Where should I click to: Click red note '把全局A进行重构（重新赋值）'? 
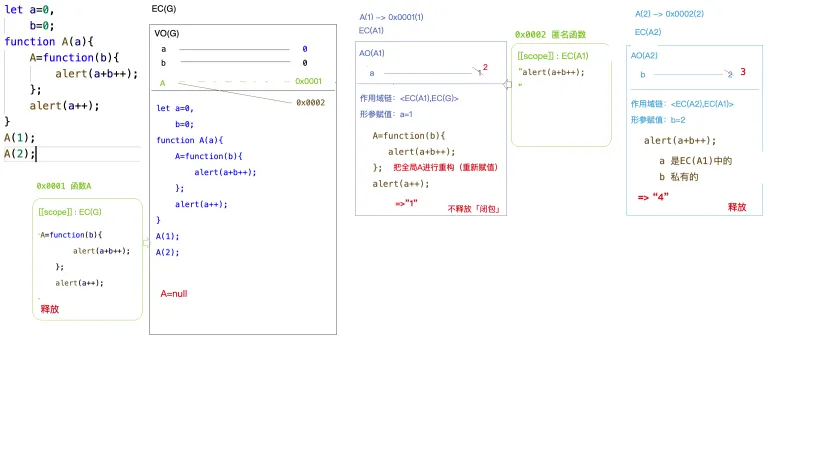pos(446,168)
